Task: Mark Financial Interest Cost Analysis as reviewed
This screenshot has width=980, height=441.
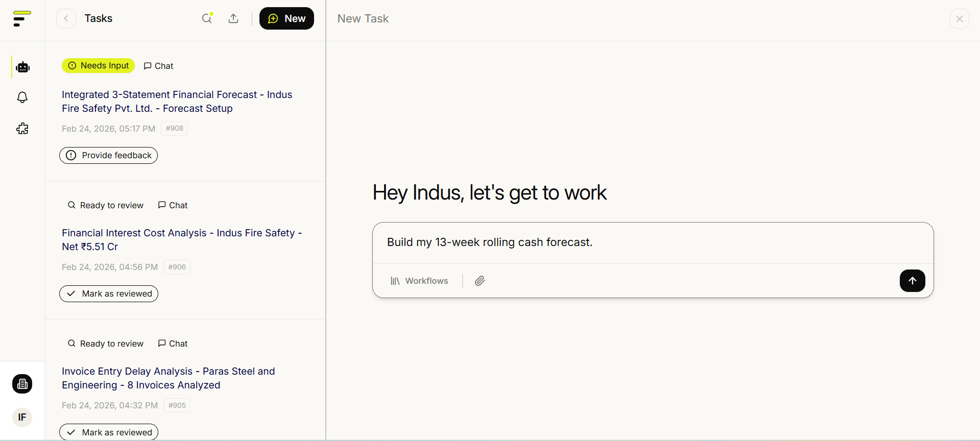Action: (109, 294)
